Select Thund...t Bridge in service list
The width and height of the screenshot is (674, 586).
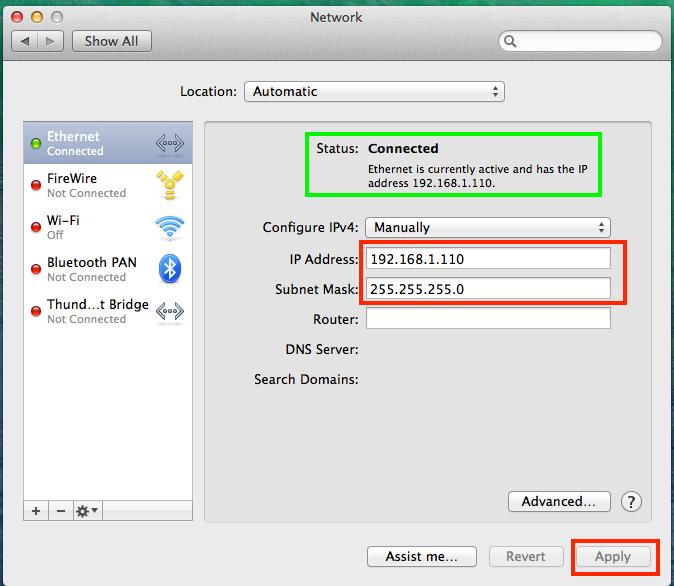[108, 311]
